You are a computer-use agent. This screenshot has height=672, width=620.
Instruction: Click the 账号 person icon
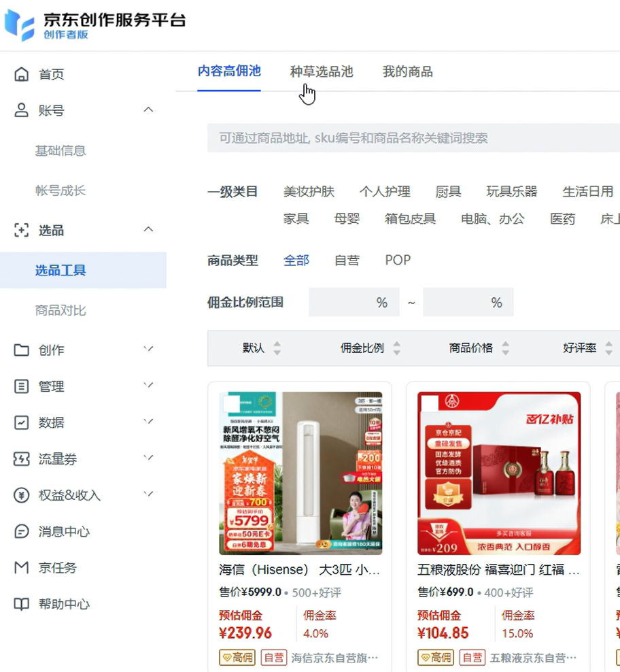[22, 110]
